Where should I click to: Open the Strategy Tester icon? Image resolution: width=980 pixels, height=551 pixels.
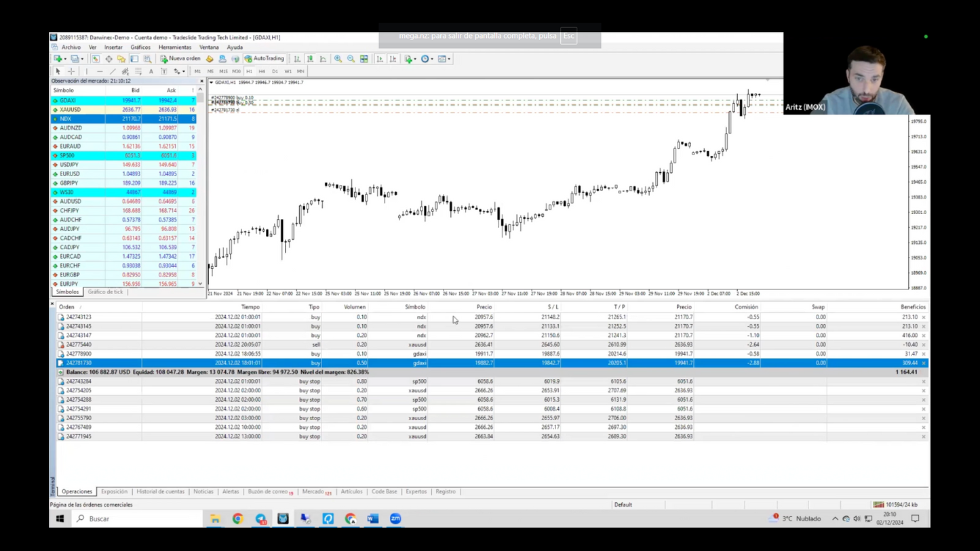pos(147,59)
